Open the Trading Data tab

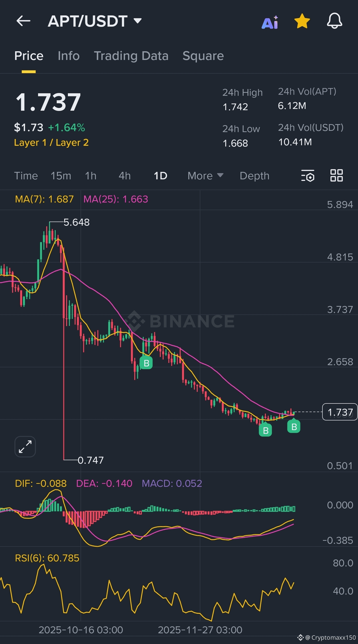pos(131,56)
